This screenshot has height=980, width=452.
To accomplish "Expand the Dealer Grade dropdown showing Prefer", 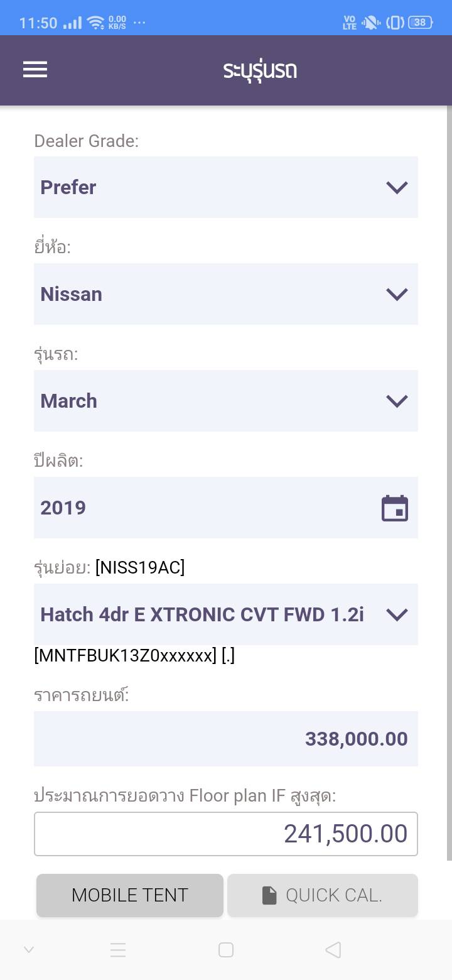I will pyautogui.click(x=225, y=187).
